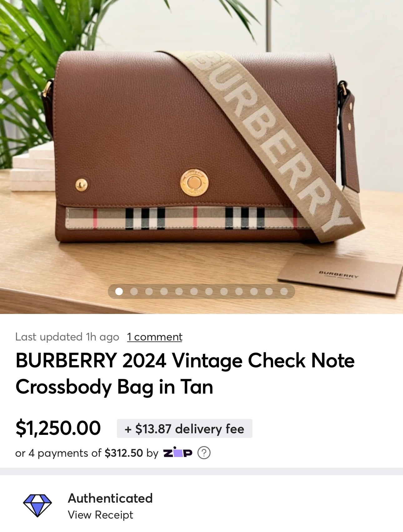Select the fifth carousel dot

[179, 291]
